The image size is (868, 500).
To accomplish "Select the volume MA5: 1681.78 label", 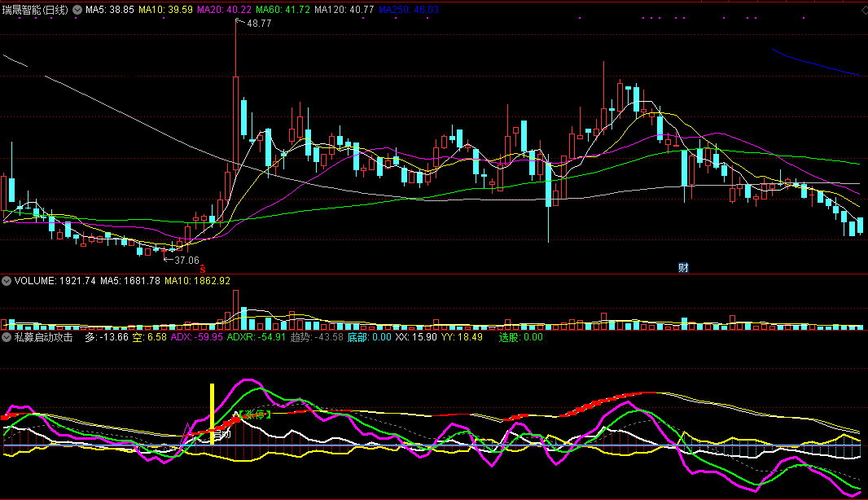I will [x=130, y=281].
